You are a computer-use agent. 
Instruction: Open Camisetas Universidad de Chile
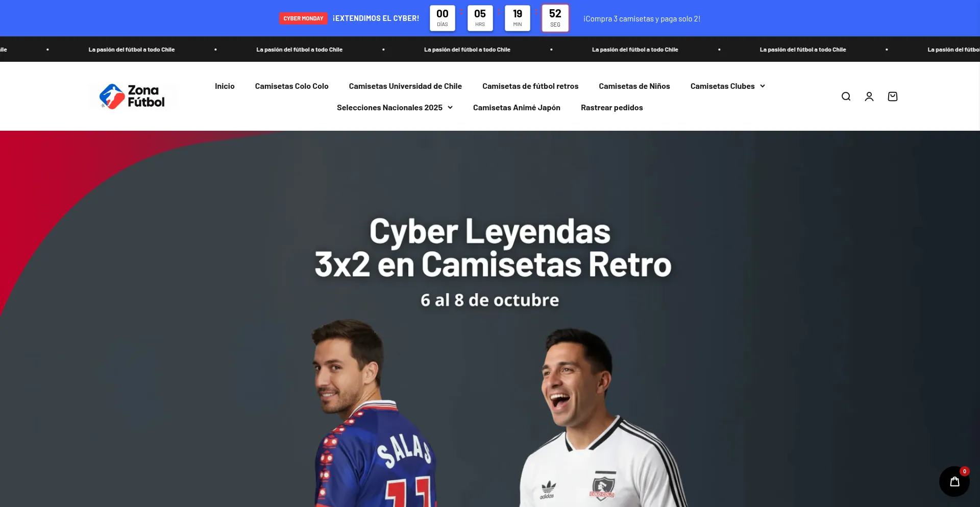[405, 86]
